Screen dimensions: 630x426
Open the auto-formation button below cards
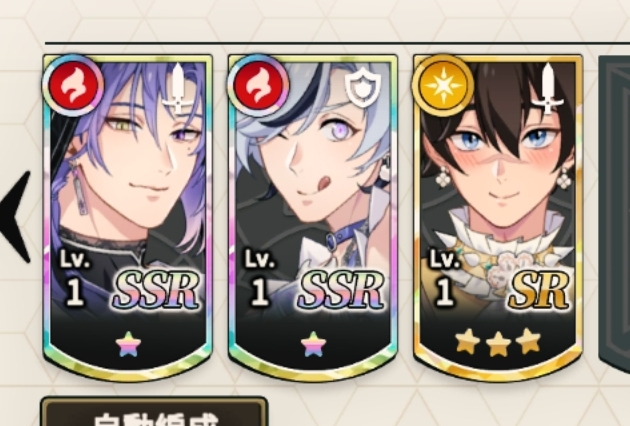pos(154,412)
